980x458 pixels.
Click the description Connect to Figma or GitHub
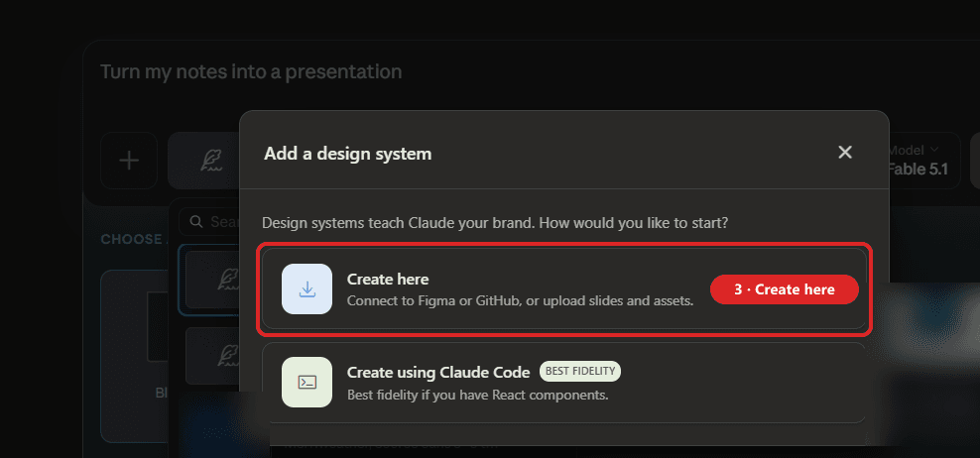pyautogui.click(x=521, y=301)
